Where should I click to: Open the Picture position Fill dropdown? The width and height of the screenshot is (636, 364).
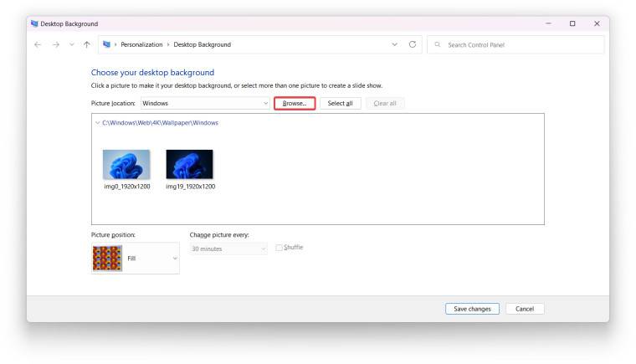pyautogui.click(x=136, y=258)
